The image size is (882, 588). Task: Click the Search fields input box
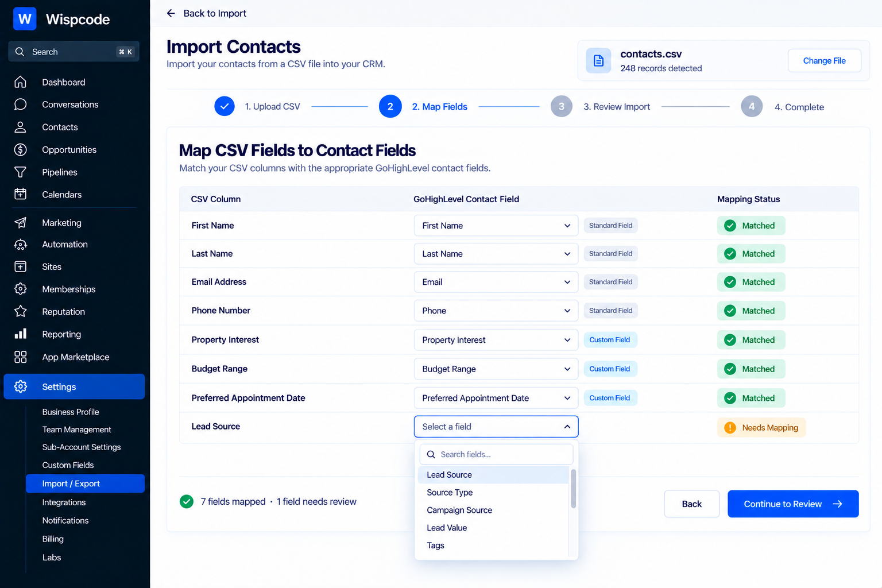pos(496,454)
